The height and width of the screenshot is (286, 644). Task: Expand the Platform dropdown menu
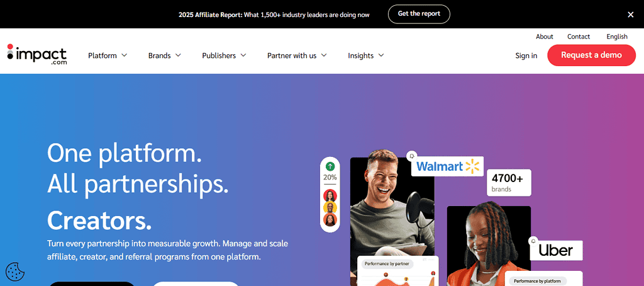108,55
